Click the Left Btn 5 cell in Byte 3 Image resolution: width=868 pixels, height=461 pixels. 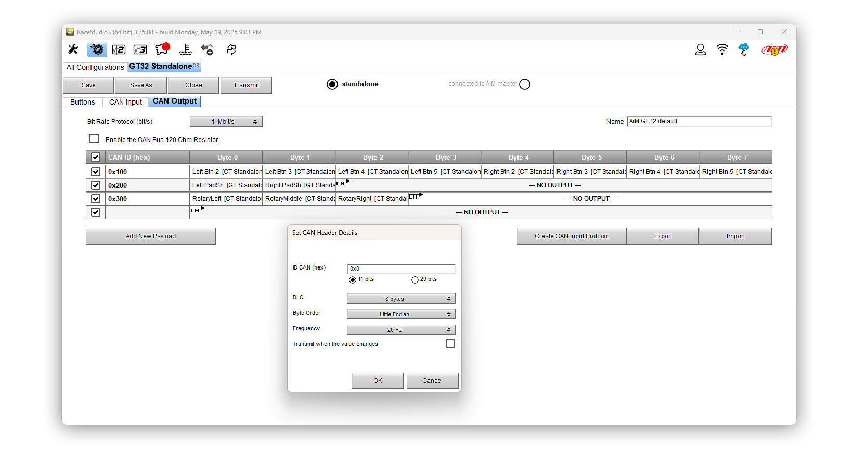coord(445,172)
